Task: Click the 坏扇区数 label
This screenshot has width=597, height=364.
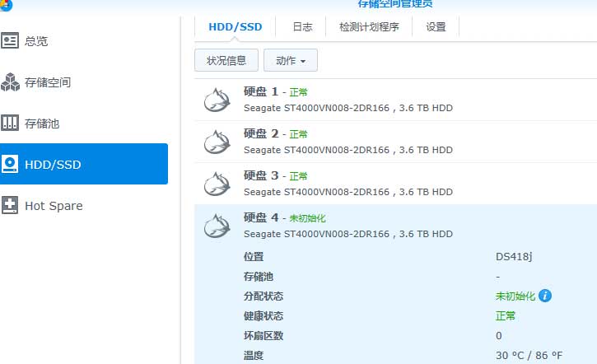Action: (264, 336)
